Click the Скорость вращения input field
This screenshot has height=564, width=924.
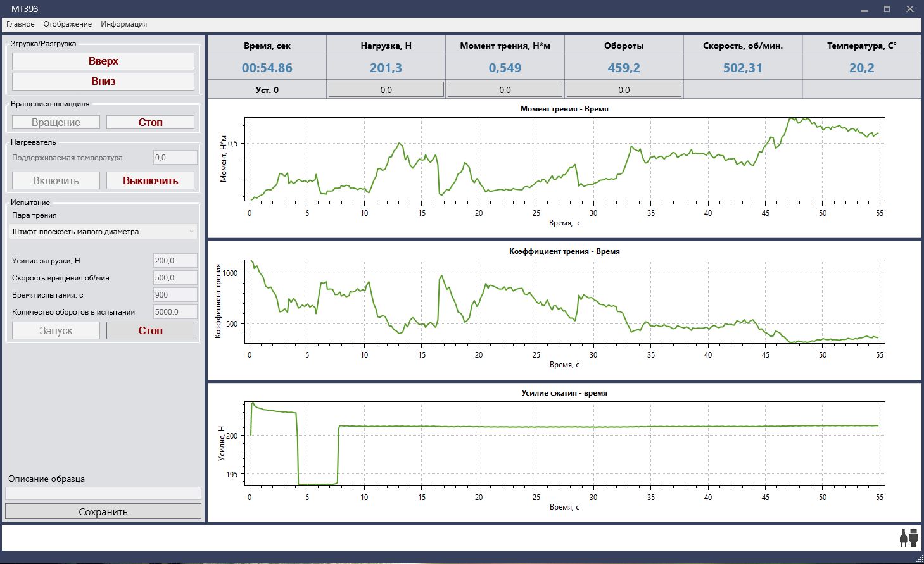175,277
